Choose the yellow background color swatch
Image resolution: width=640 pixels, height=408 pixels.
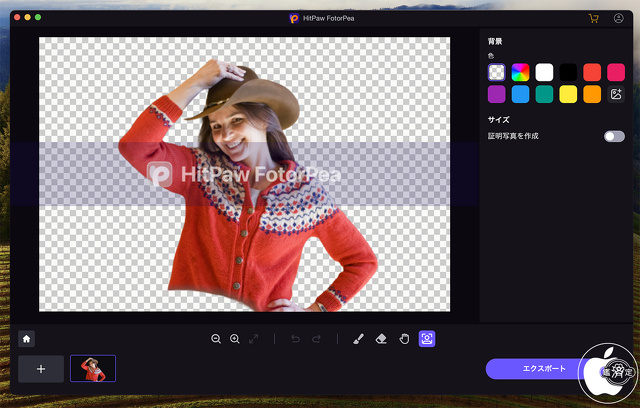(x=568, y=94)
